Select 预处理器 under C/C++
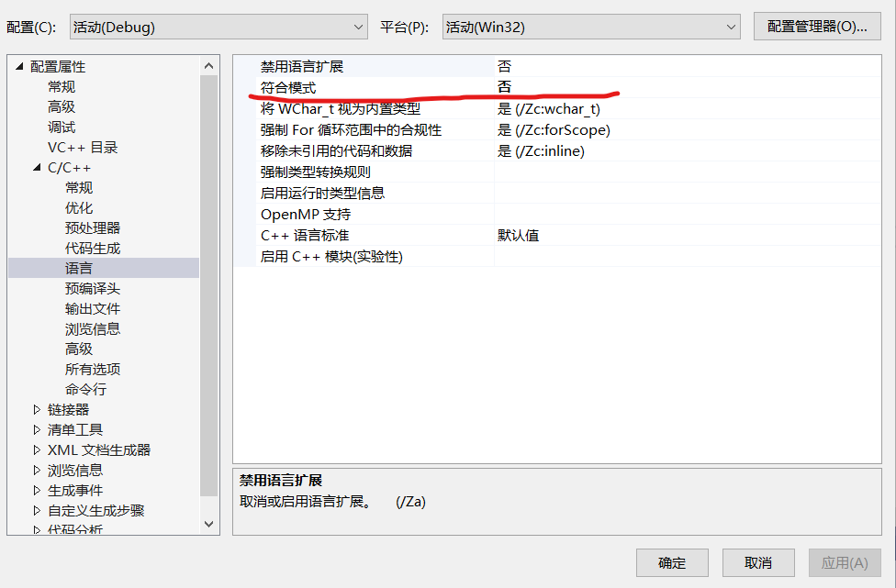The width and height of the screenshot is (896, 588). 93,227
